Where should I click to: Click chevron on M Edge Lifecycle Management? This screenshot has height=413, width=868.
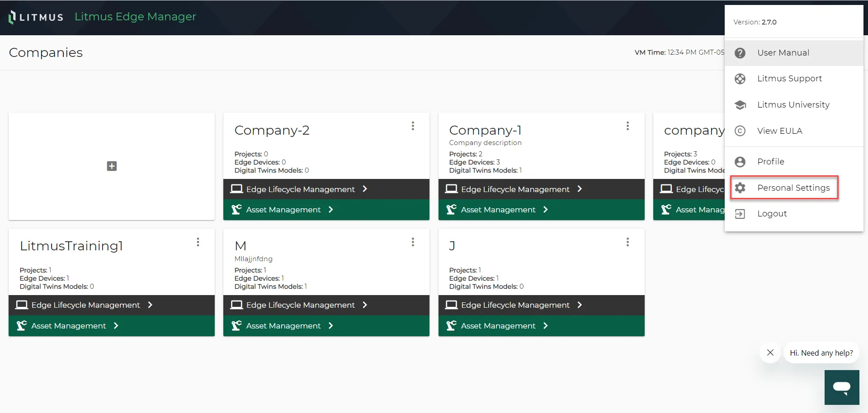coord(365,305)
